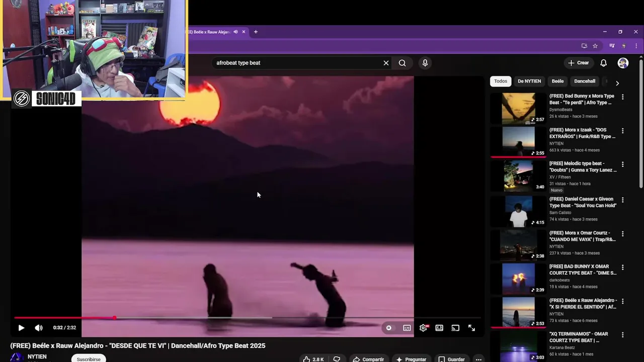Image resolution: width=644 pixels, height=362 pixels.
Task: Open more actions ellipsis below the video
Action: [478, 359]
